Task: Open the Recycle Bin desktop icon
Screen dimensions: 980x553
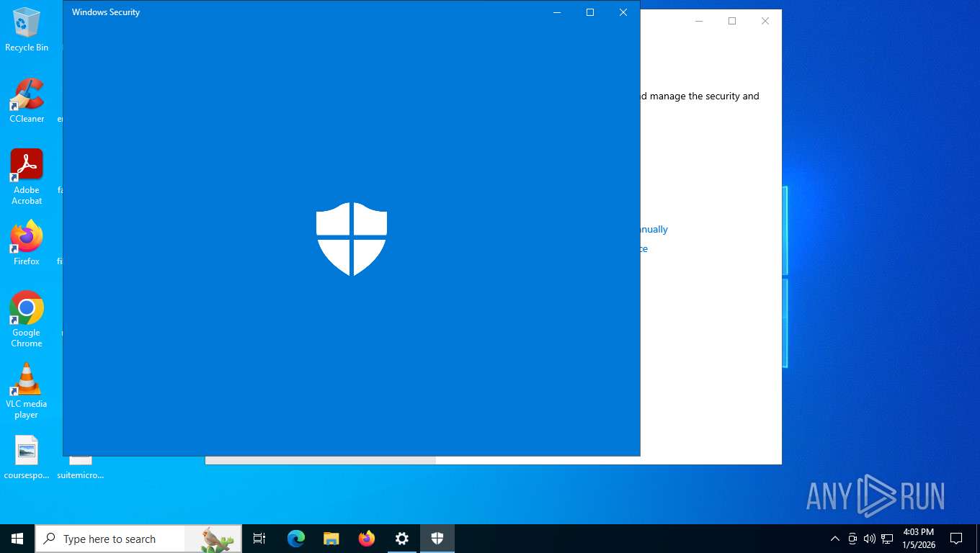Action: pyautogui.click(x=27, y=30)
